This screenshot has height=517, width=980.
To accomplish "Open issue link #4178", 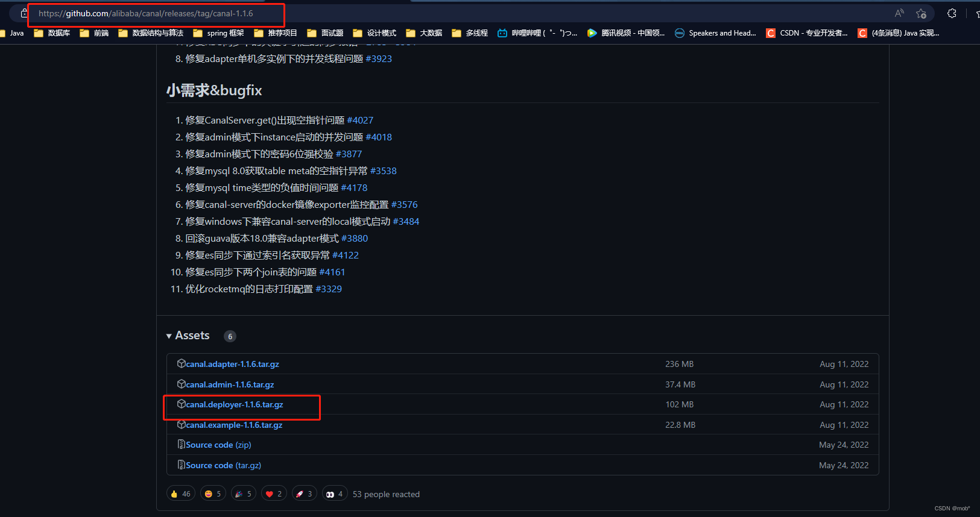I will (354, 187).
